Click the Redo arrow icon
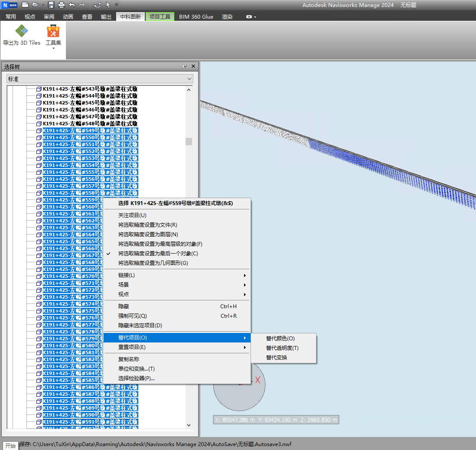This screenshot has height=450, width=476. 82,5
